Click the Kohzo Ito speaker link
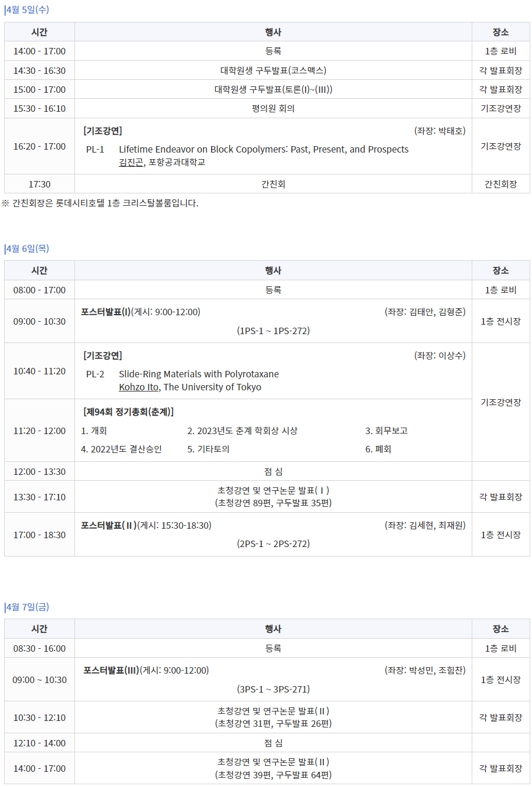This screenshot has height=786, width=532. [x=139, y=387]
